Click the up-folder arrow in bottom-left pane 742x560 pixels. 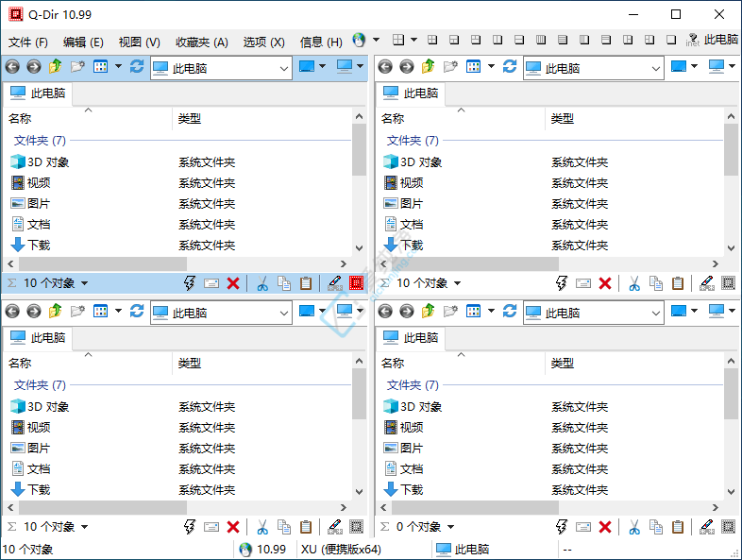click(55, 312)
